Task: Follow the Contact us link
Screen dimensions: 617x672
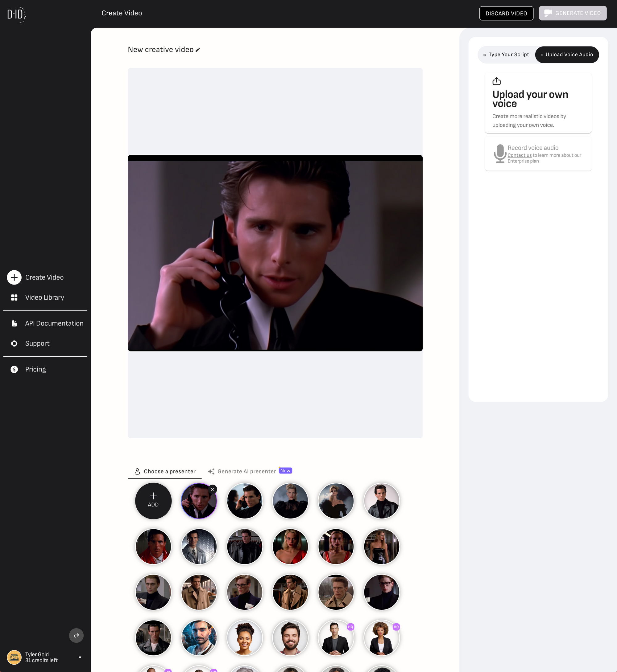Action: [x=519, y=155]
